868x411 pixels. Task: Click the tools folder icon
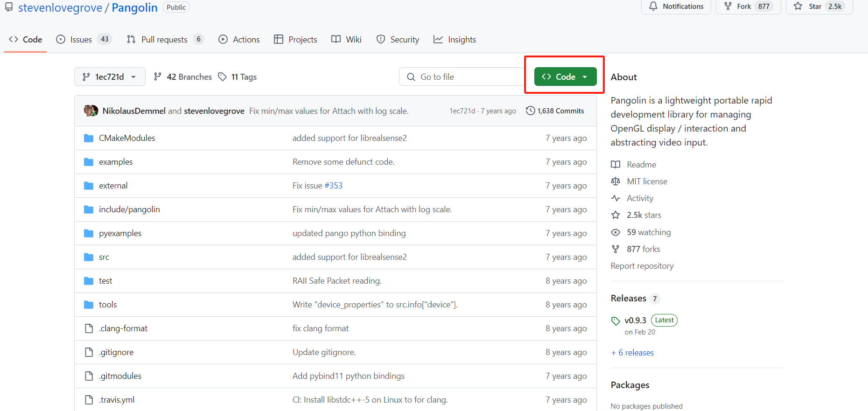(x=89, y=305)
